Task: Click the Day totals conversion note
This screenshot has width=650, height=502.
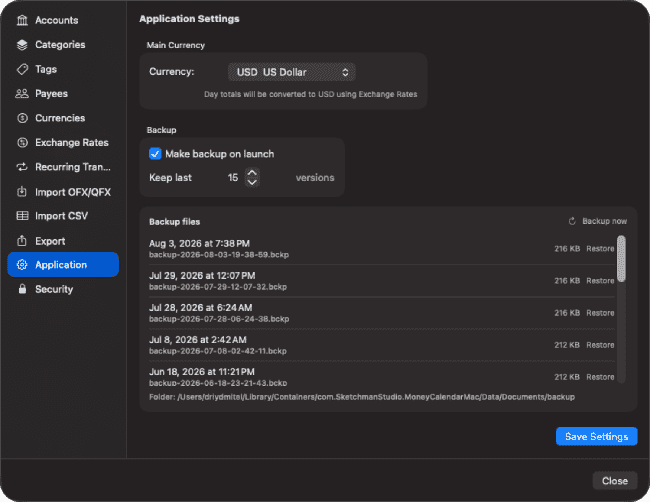Action: (x=310, y=95)
